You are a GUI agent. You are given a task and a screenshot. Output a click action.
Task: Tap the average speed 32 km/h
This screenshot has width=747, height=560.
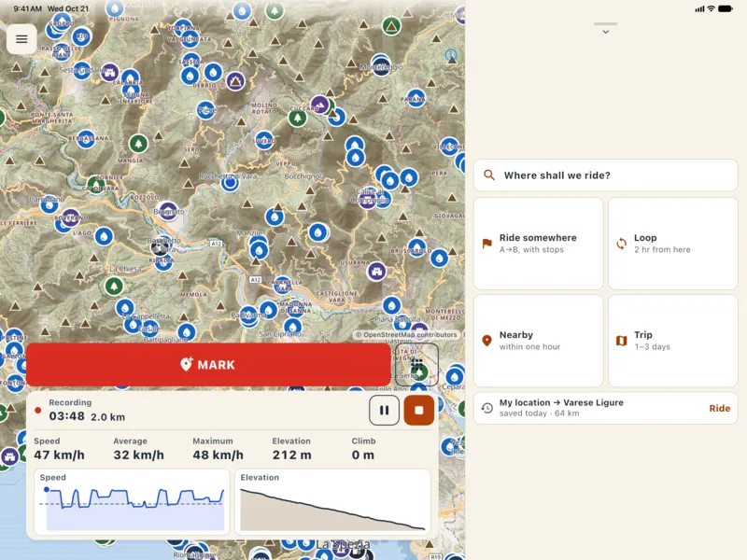pos(138,455)
